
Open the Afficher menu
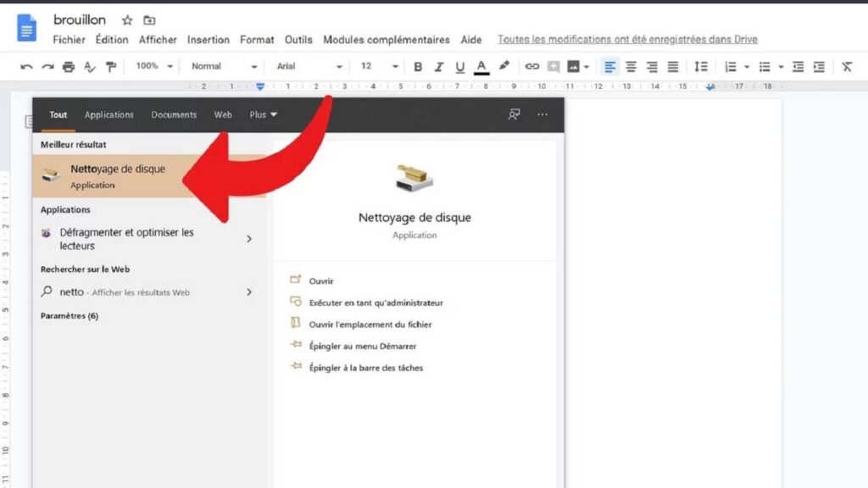point(158,40)
